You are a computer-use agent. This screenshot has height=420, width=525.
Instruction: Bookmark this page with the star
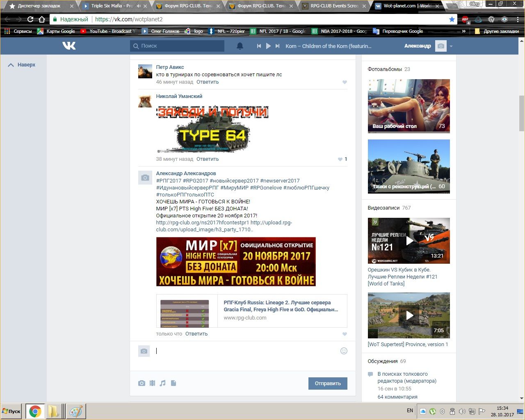[452, 19]
